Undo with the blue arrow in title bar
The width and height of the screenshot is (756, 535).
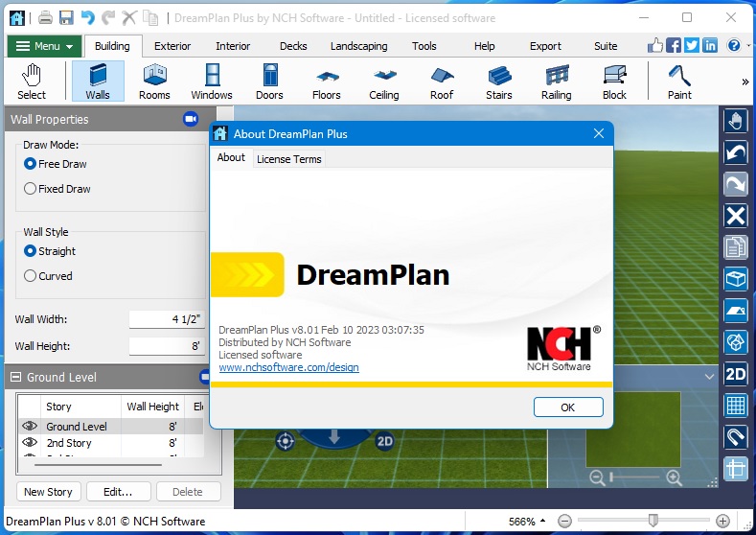click(x=87, y=18)
